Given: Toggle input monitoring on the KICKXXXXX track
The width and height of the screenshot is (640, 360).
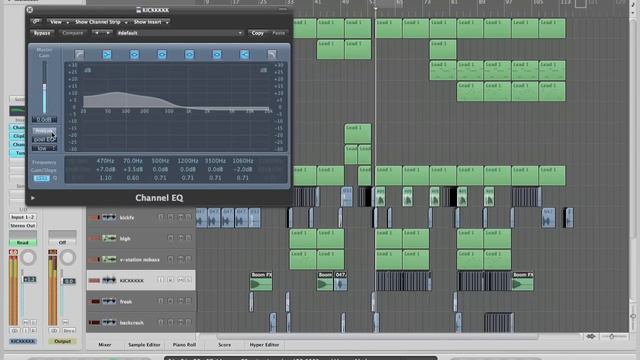Looking at the screenshot, I should [x=160, y=280].
